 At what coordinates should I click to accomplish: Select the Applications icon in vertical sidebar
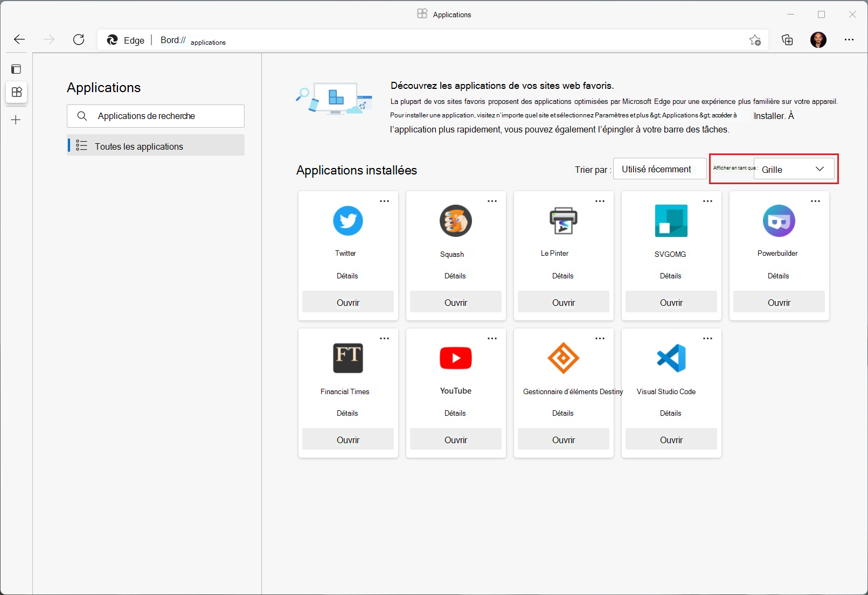(x=17, y=92)
